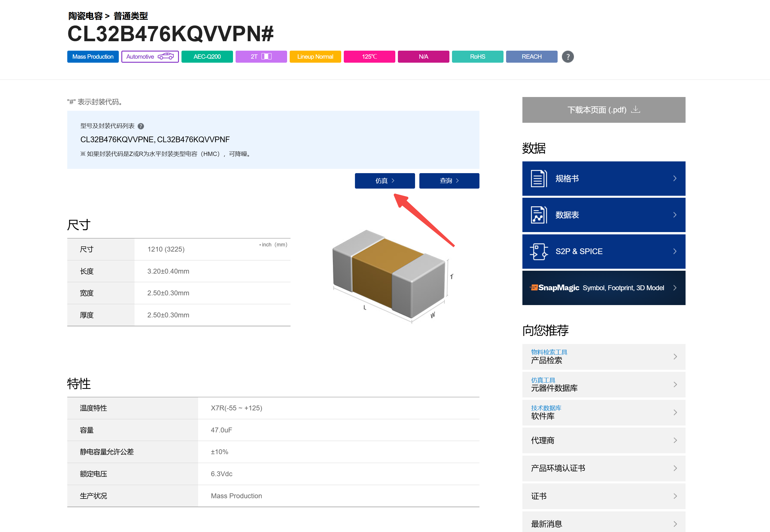Screen dimensions: 770x532
Task: Open the 仿真 simulation button
Action: tap(385, 181)
